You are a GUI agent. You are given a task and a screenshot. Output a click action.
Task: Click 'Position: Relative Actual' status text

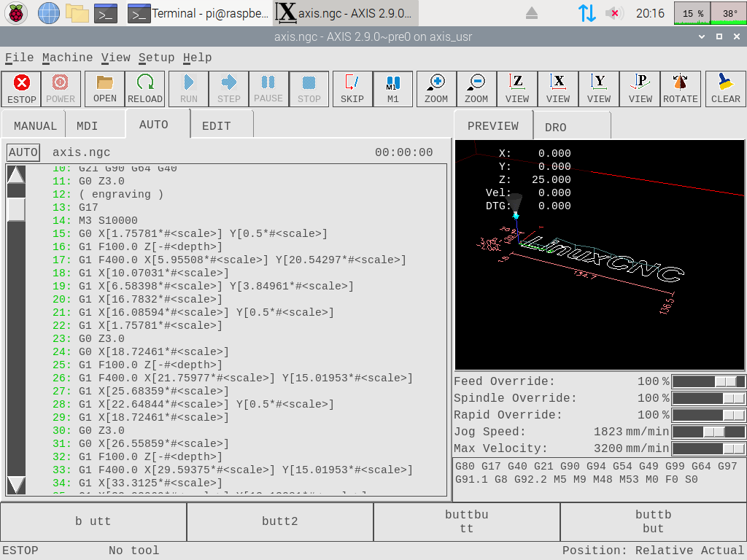click(x=653, y=551)
